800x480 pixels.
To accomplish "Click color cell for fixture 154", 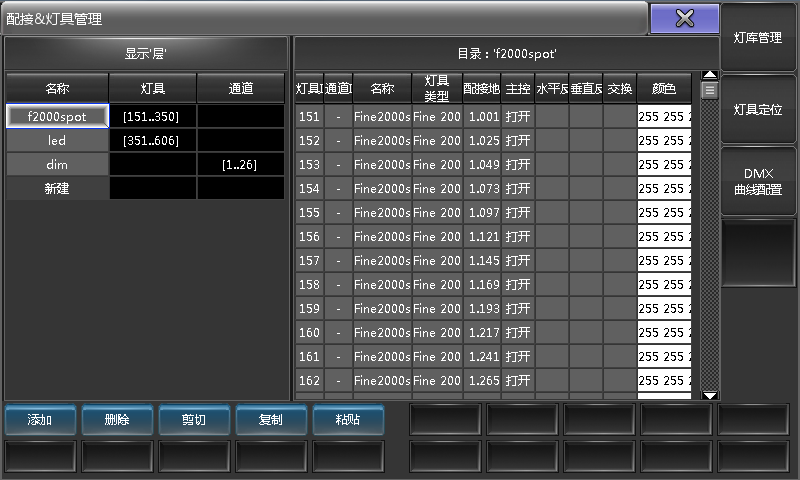I will coord(664,188).
